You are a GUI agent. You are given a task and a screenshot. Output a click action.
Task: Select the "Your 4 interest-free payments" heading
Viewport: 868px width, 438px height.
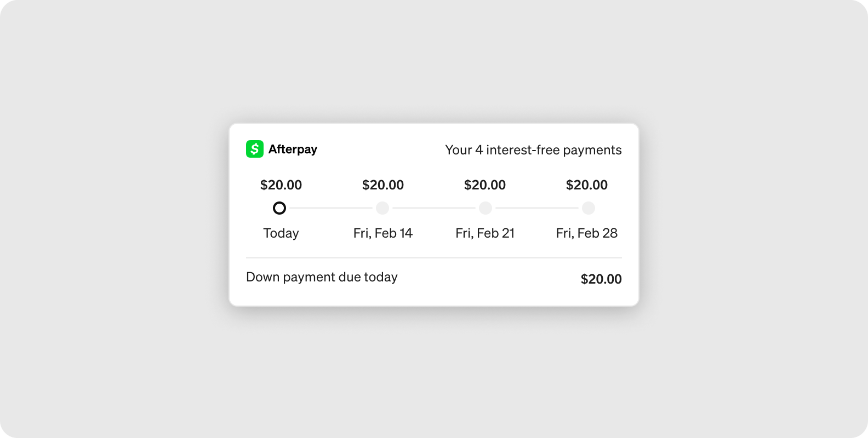[533, 150]
